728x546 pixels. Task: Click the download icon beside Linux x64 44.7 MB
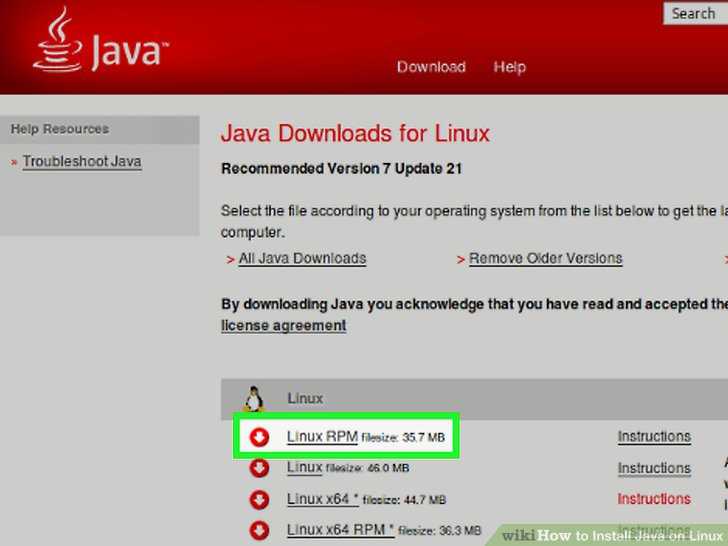pos(259,500)
